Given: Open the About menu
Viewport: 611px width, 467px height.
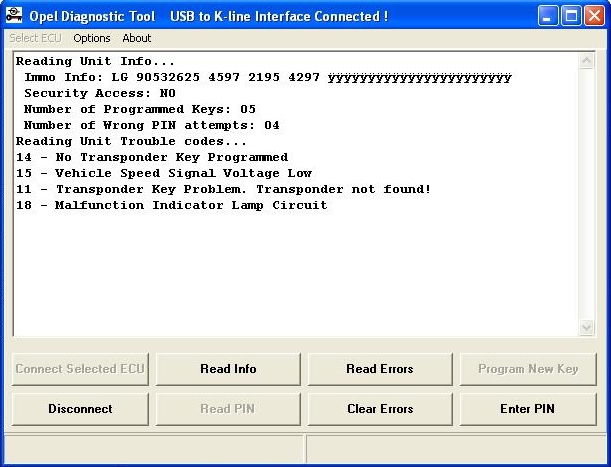Looking at the screenshot, I should point(136,38).
